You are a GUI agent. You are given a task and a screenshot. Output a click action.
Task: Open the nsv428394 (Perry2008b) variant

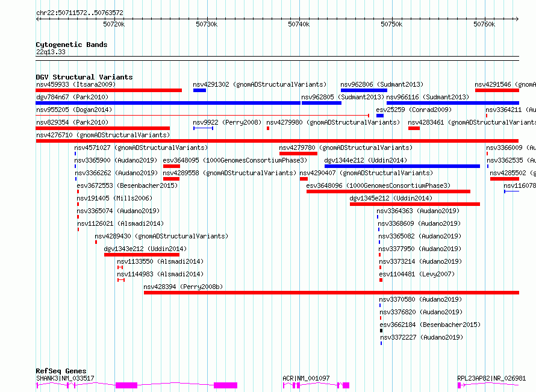(183, 287)
